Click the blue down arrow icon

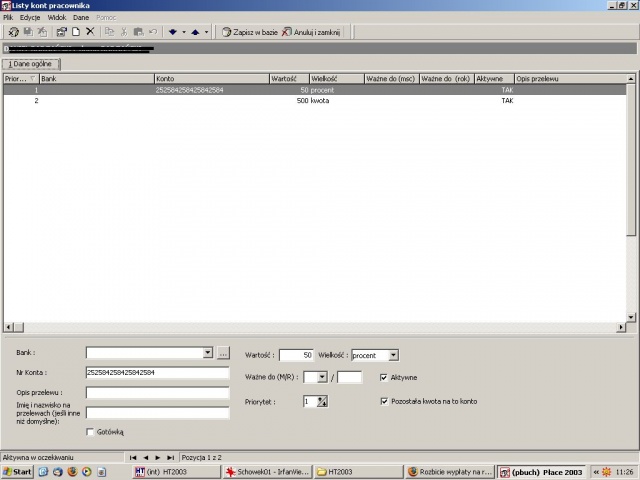pyautogui.click(x=173, y=32)
